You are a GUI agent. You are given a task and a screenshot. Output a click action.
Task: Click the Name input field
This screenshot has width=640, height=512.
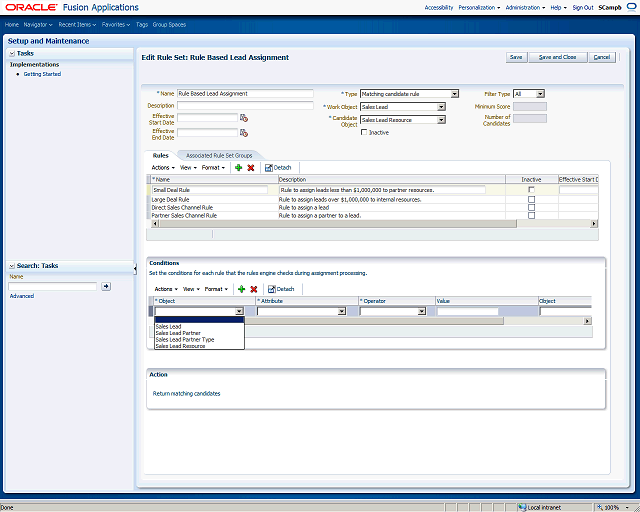(245, 93)
